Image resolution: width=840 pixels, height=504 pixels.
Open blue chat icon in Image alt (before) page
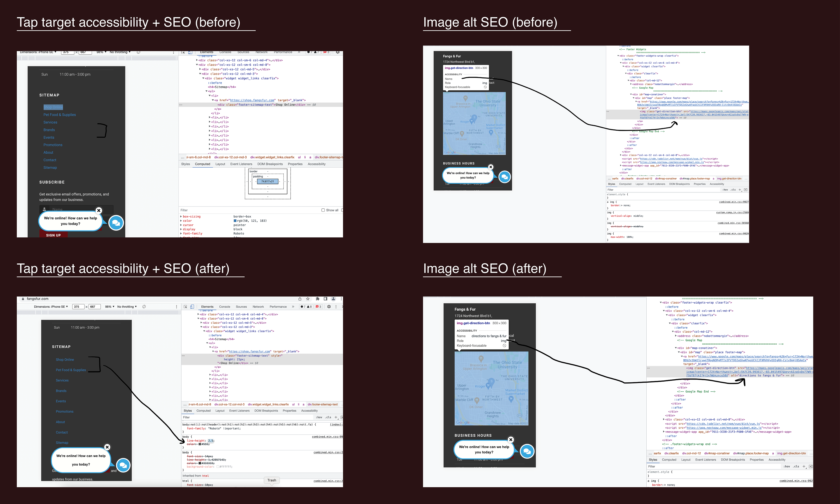[x=504, y=177]
